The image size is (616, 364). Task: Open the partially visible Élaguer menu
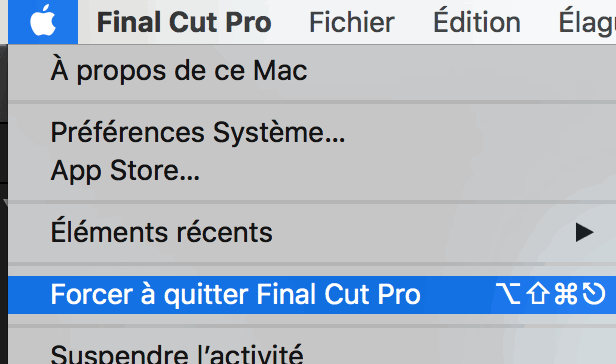(x=587, y=22)
